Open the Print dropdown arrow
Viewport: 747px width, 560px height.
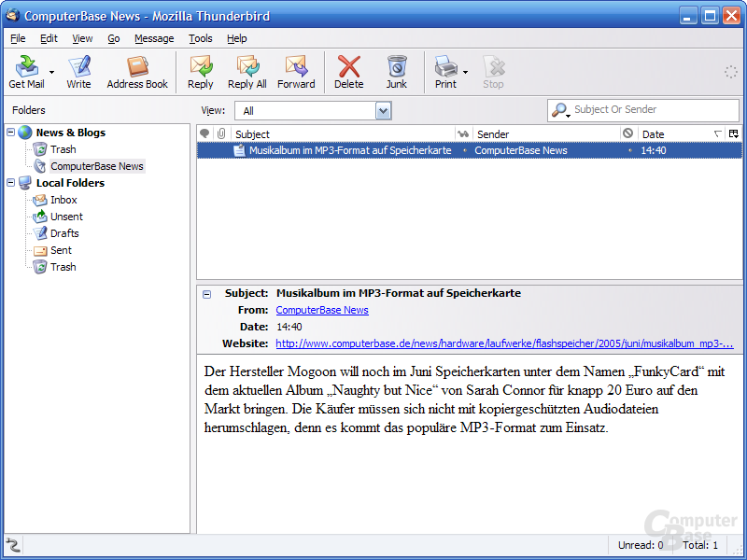point(465,73)
